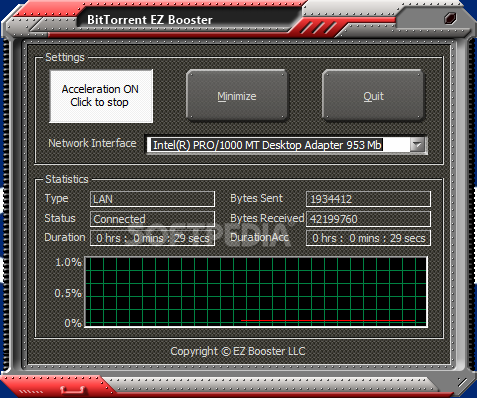Click the Bytes Sent label

pos(256,198)
